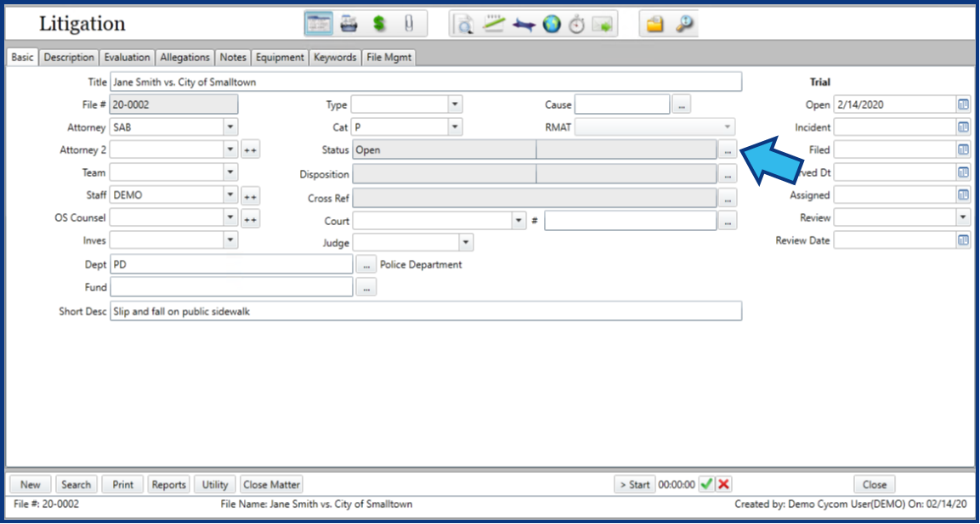This screenshot has height=524, width=980.
Task: Open calendar picker for Incident date
Action: [963, 127]
